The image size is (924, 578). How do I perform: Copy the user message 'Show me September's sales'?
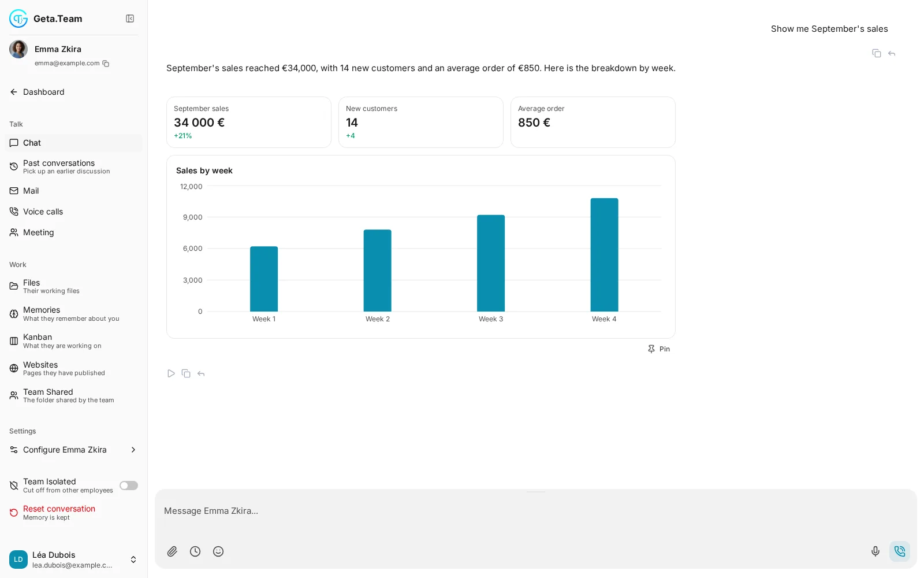click(x=876, y=53)
